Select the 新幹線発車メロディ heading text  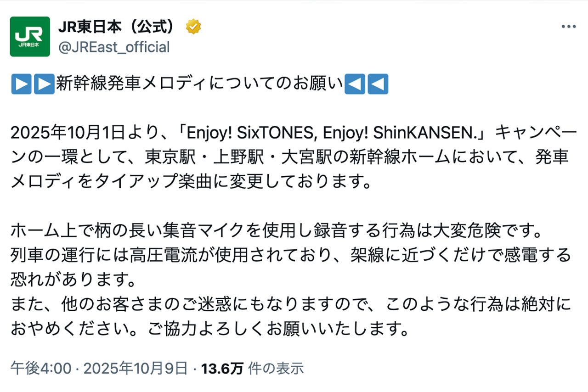click(202, 83)
